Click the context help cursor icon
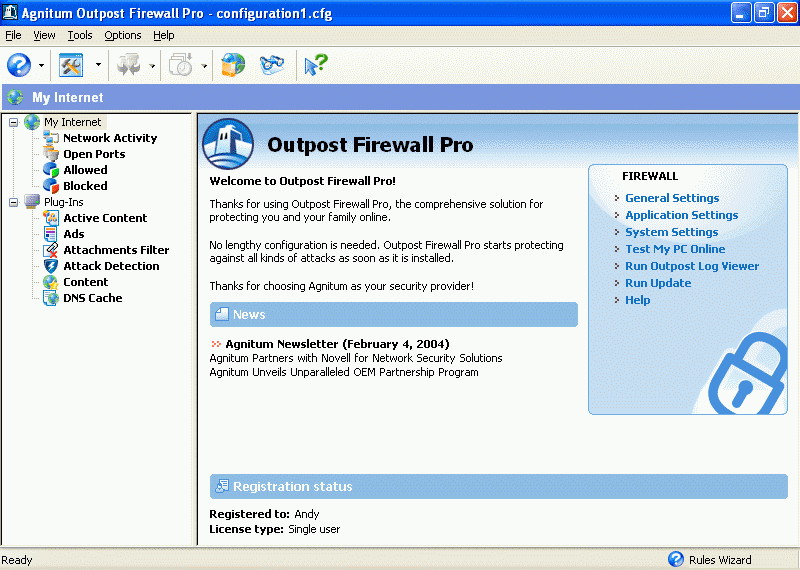 click(316, 65)
